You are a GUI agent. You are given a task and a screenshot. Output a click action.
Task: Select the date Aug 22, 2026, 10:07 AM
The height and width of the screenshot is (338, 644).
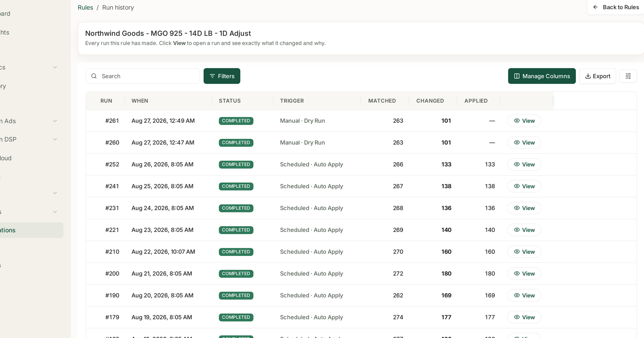[163, 252]
